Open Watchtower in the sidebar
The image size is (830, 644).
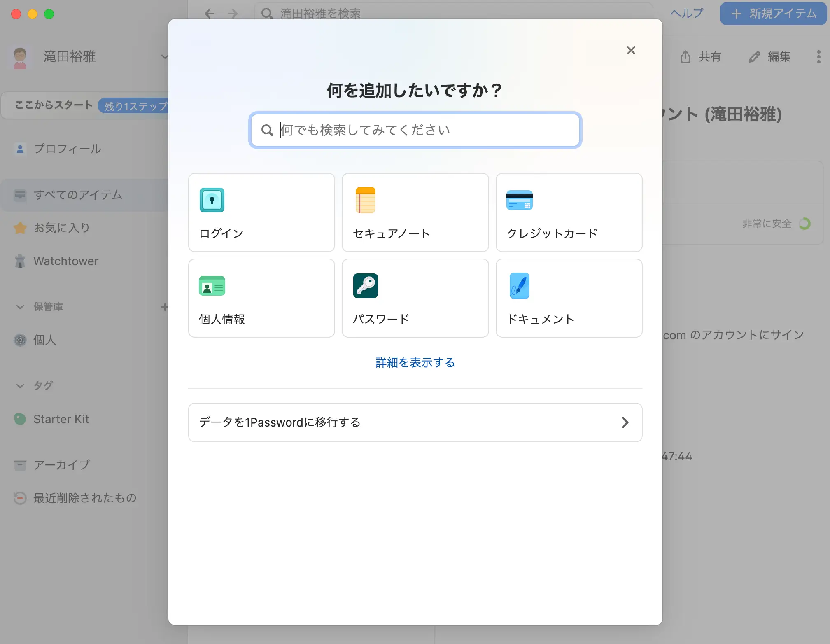85,261
